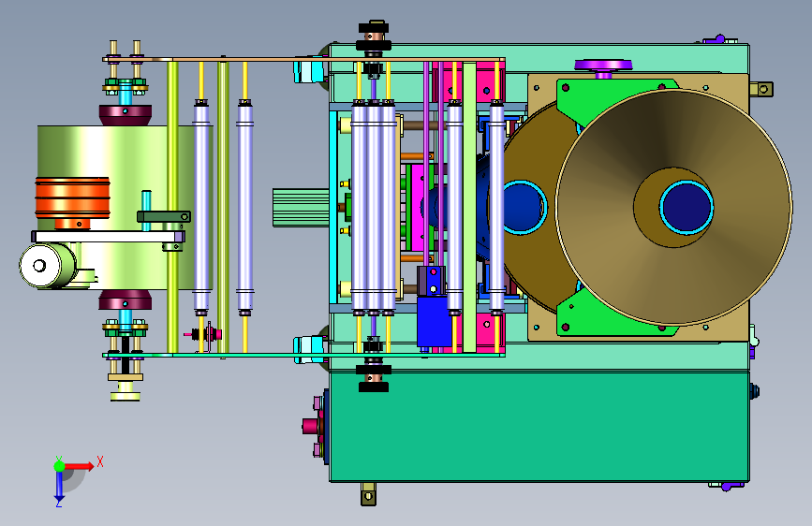Viewport: 812px width, 526px height.
Task: Select the light green ribbed block left of frame
Action: 301,208
